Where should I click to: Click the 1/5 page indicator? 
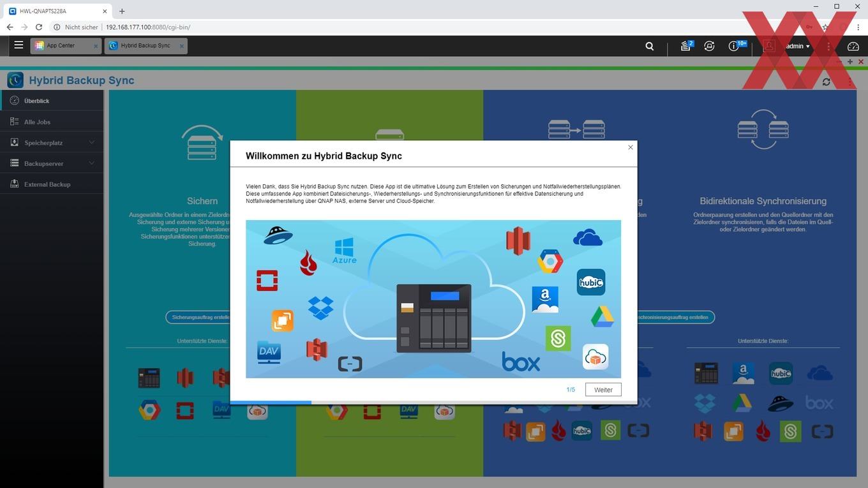pos(571,390)
